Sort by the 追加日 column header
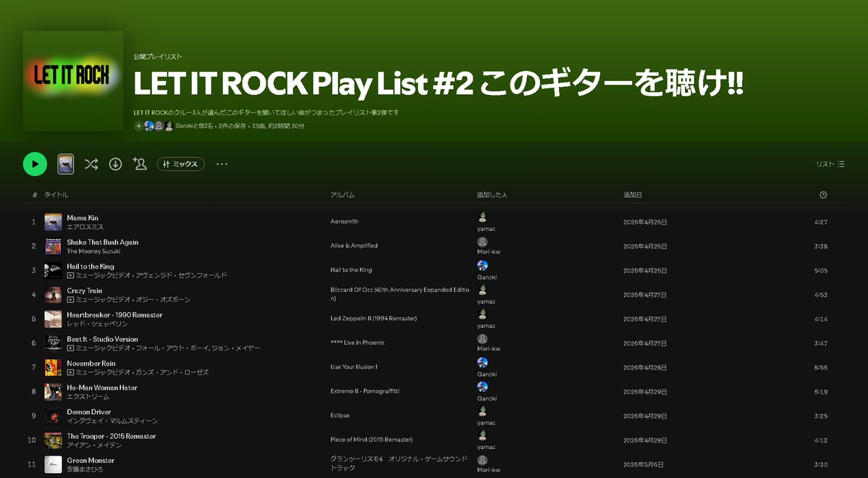The width and height of the screenshot is (868, 478). click(x=633, y=195)
